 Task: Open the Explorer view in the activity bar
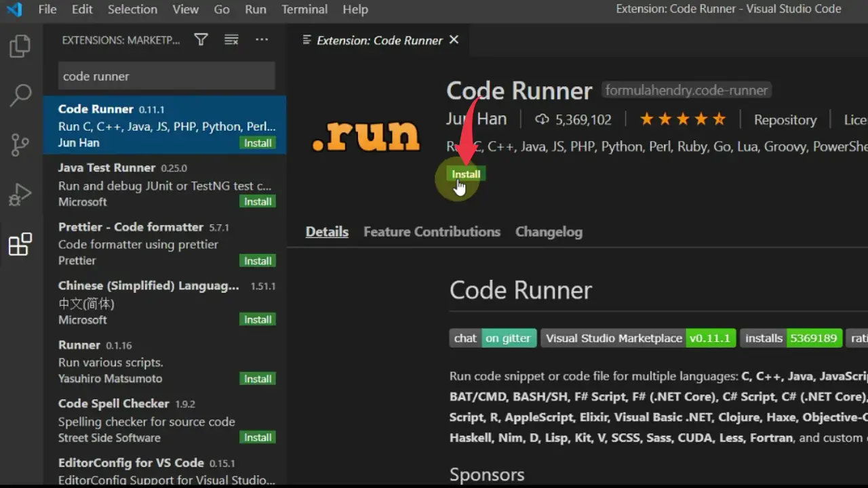tap(20, 46)
